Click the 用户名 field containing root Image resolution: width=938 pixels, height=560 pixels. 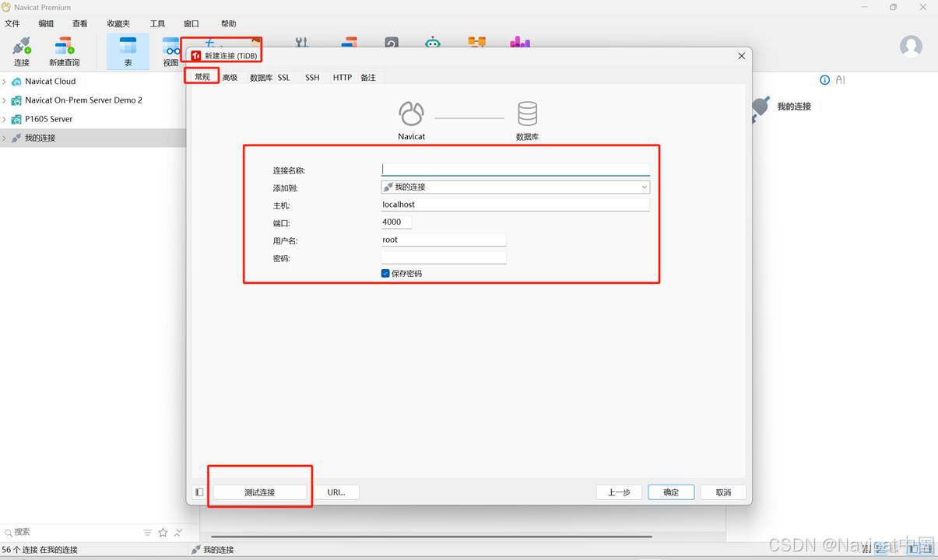[444, 240]
